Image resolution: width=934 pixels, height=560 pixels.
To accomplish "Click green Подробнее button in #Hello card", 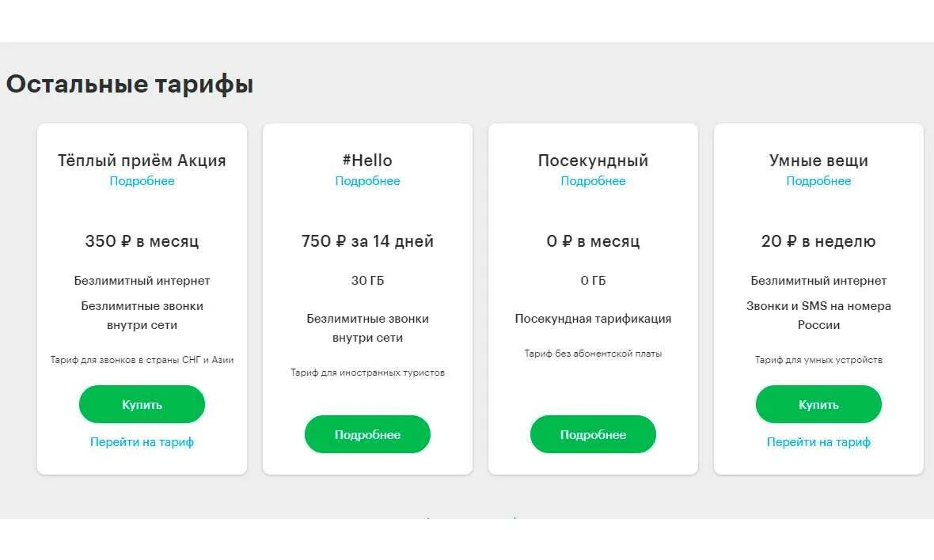I will 367,434.
